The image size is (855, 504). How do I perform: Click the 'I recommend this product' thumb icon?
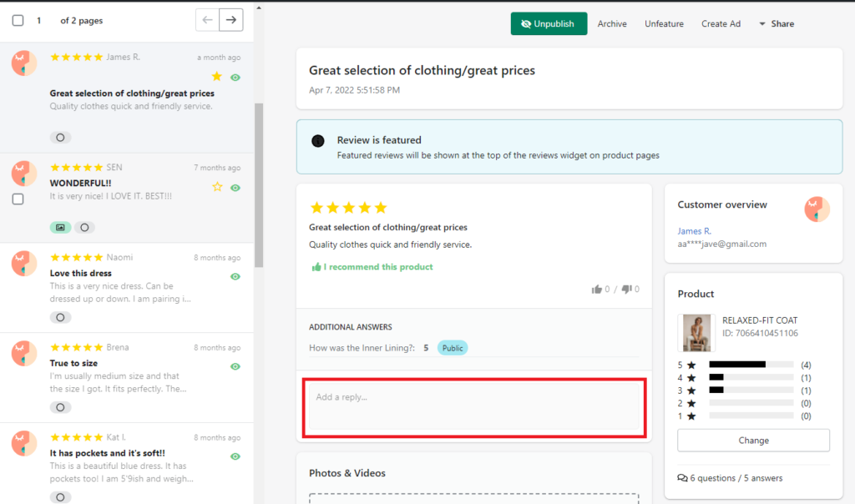pyautogui.click(x=317, y=266)
